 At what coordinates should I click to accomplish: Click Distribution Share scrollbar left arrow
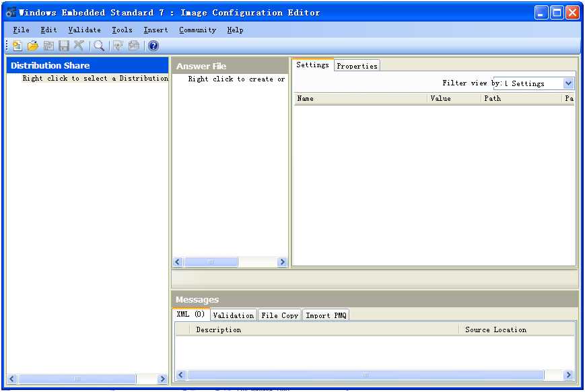point(12,379)
